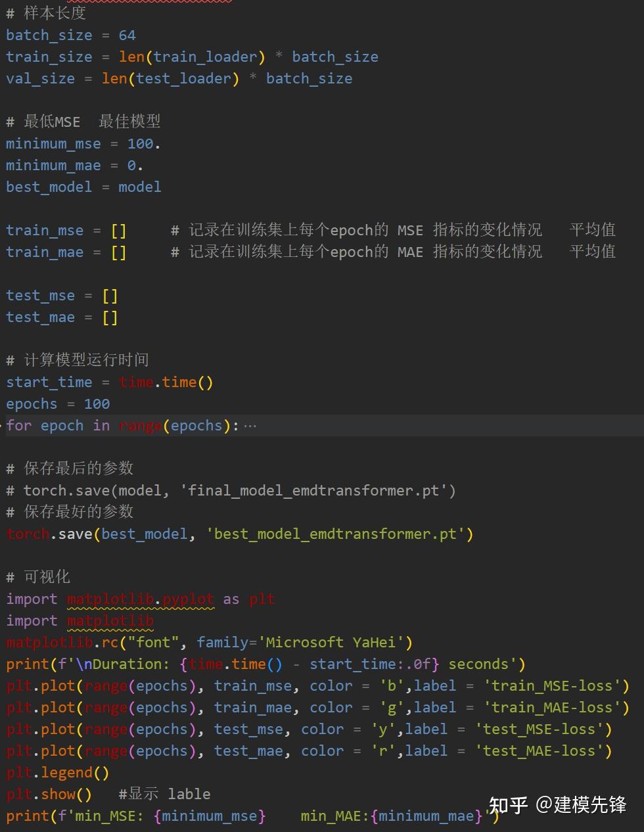This screenshot has height=832, width=644.
Task: Click the comment mentioning 'MSE 指标的变化情况'
Action: [x=393, y=230]
